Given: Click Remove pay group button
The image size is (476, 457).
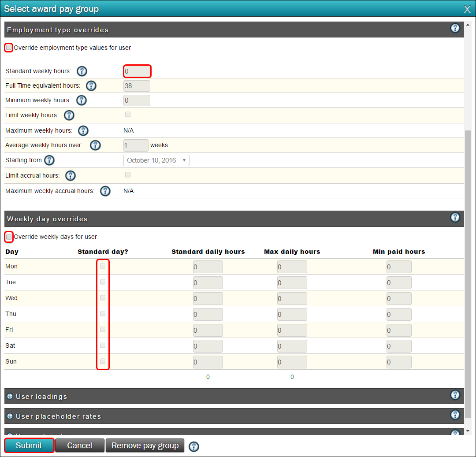Looking at the screenshot, I should coord(145,446).
